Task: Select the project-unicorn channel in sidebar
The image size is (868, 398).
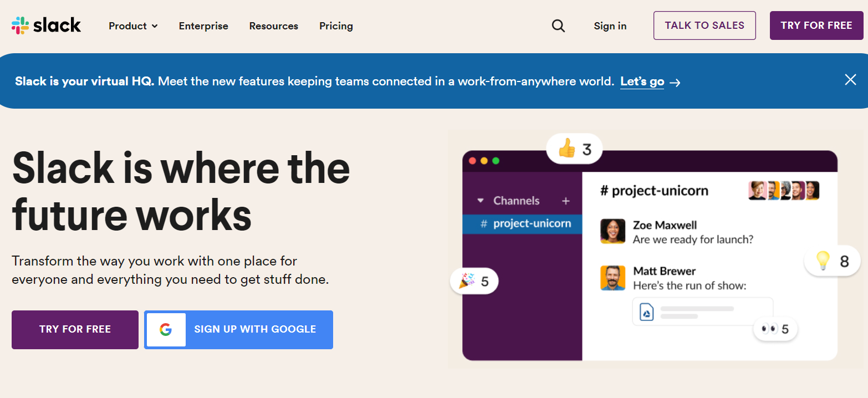Action: (x=522, y=224)
